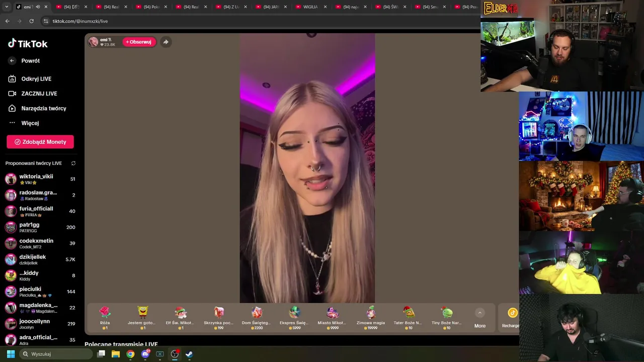Switch to the '(94) ŚWI...' YouTube tab
This screenshot has width=644, height=362.
390,7
